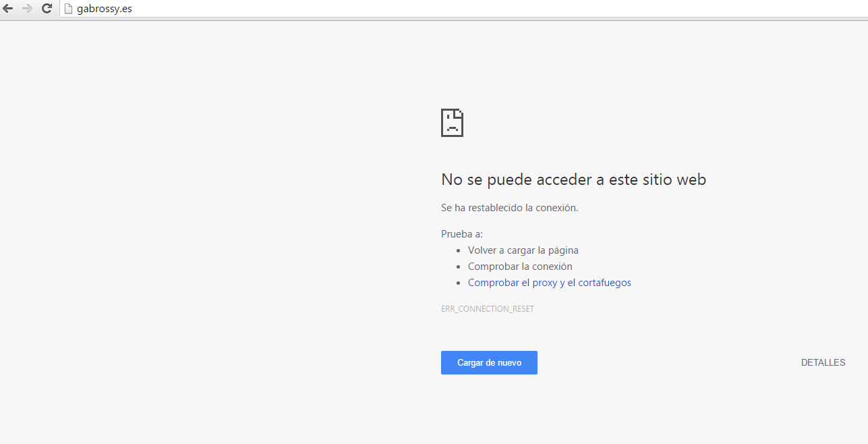Click the page info icon beside the URL
The width and height of the screenshot is (868, 444).
(x=68, y=9)
